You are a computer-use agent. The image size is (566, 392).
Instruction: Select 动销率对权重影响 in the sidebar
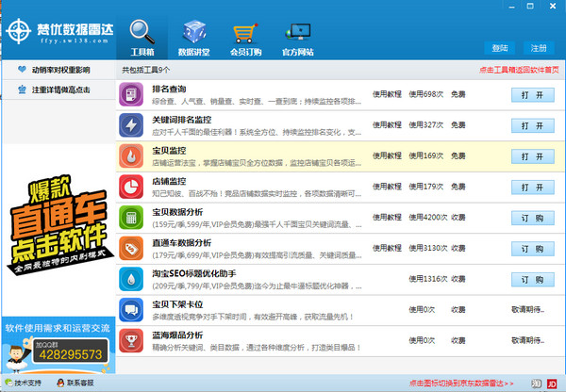pos(60,70)
